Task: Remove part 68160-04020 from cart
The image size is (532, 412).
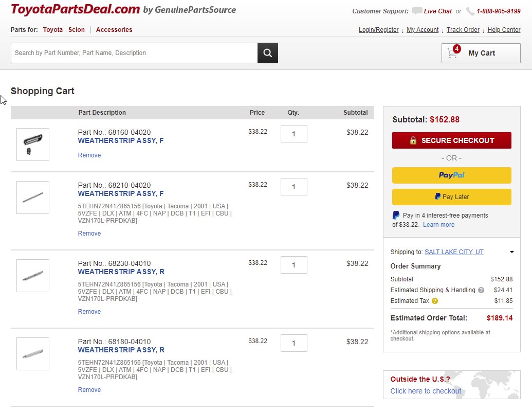Action: click(89, 155)
